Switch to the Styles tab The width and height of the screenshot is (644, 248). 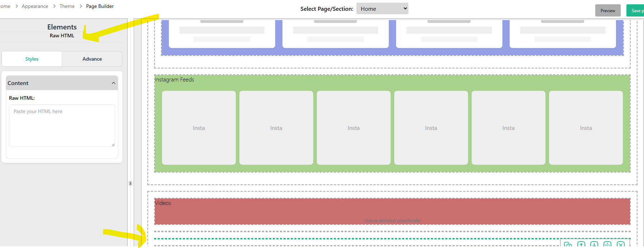pos(32,59)
